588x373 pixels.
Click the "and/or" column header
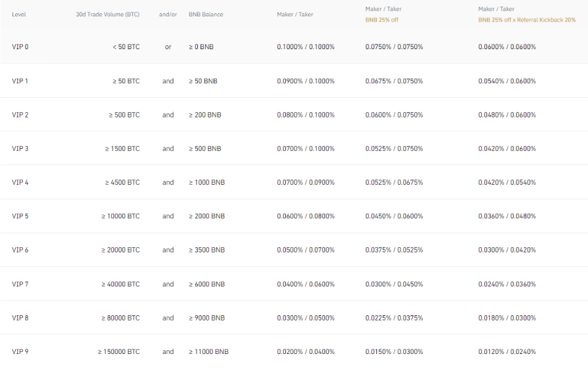click(x=168, y=14)
